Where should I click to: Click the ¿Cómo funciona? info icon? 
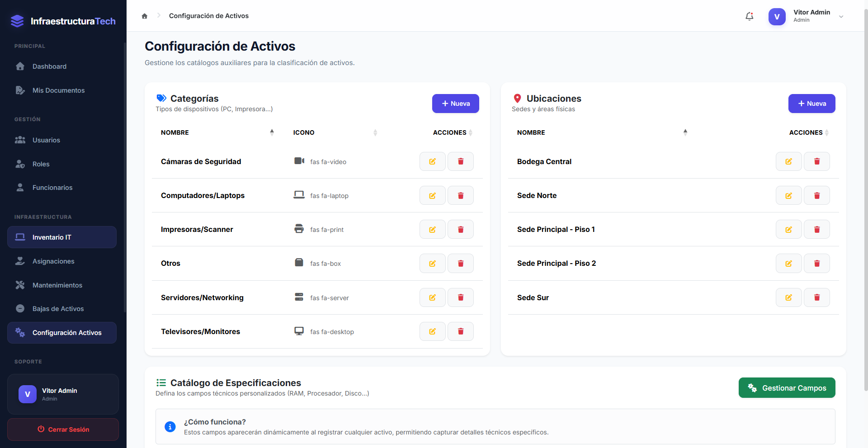(x=170, y=427)
